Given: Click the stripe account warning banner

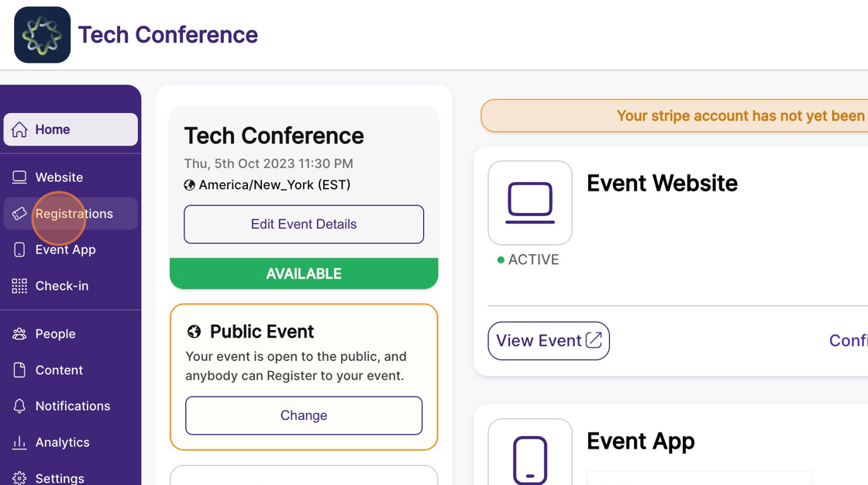Looking at the screenshot, I should (x=674, y=115).
